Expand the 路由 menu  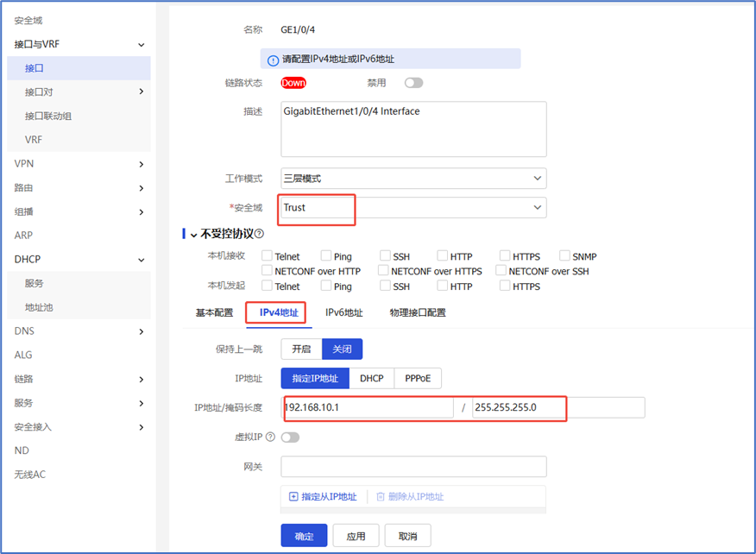pyautogui.click(x=142, y=188)
